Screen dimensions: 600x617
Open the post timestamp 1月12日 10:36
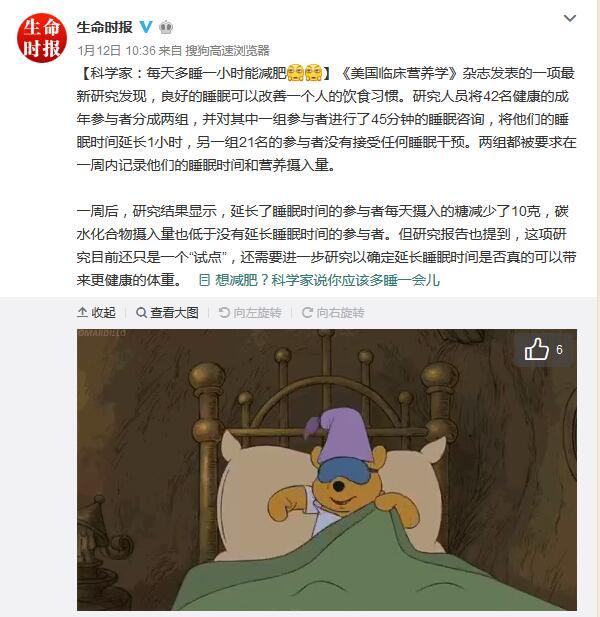117,50
